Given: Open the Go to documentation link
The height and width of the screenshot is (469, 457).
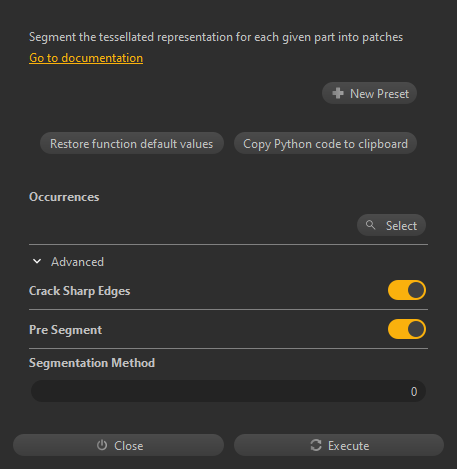Looking at the screenshot, I should point(86,58).
